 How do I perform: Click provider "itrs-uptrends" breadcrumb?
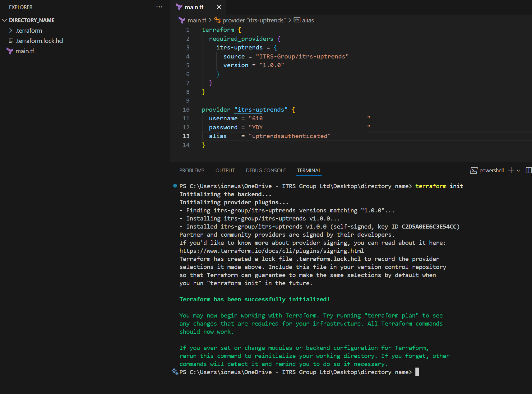[x=254, y=20]
